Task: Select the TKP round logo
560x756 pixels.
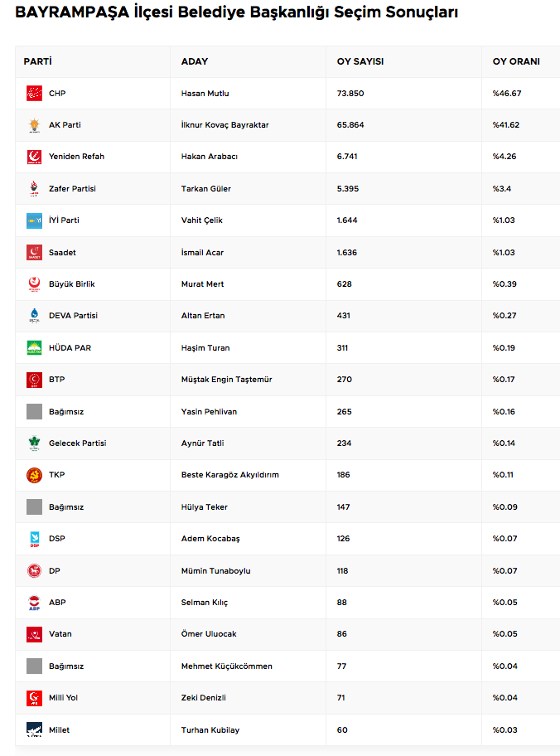Action: pyautogui.click(x=34, y=475)
